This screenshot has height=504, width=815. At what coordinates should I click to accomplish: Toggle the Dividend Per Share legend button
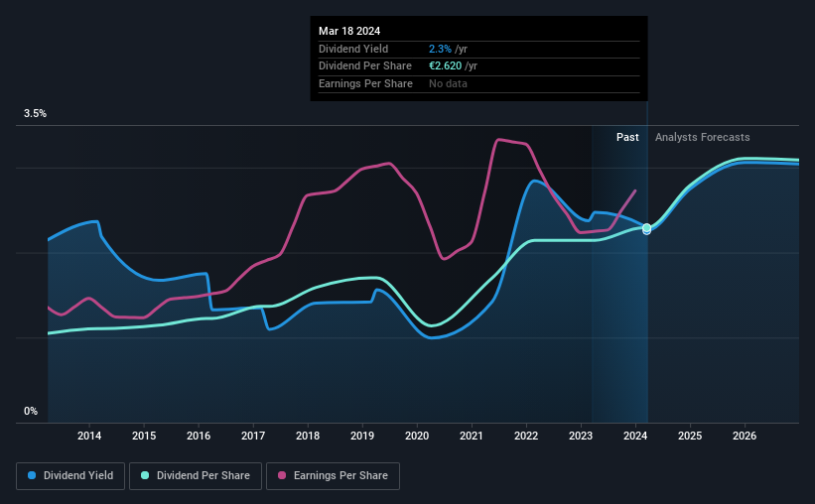[196, 476]
